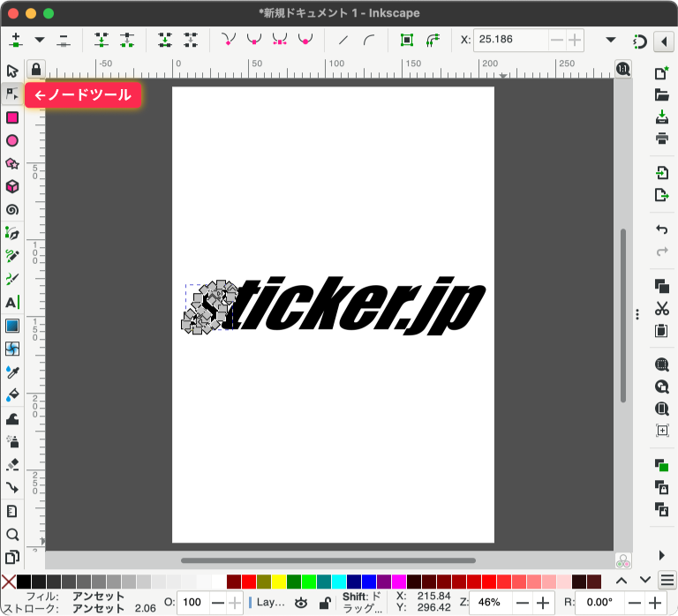678x616 pixels.
Task: Create a new document
Action: point(661,72)
